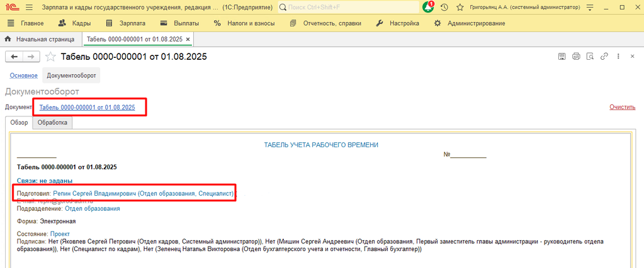Open the Зарплата menu section

click(126, 23)
